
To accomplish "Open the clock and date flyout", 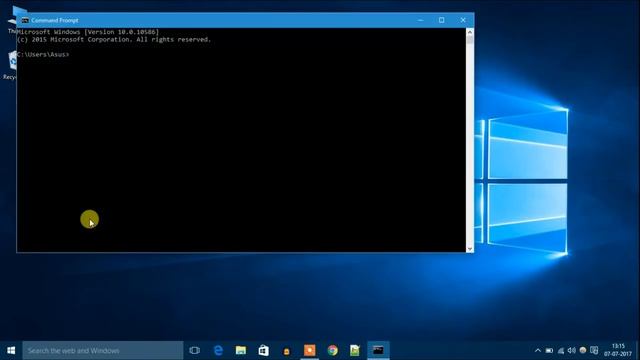I will pyautogui.click(x=618, y=350).
